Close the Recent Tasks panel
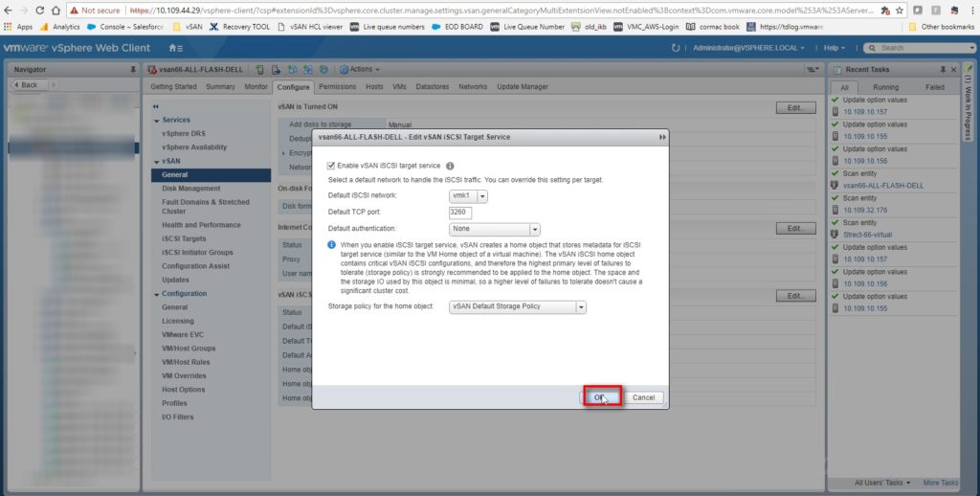Image resolution: width=980 pixels, height=496 pixels. (x=954, y=70)
